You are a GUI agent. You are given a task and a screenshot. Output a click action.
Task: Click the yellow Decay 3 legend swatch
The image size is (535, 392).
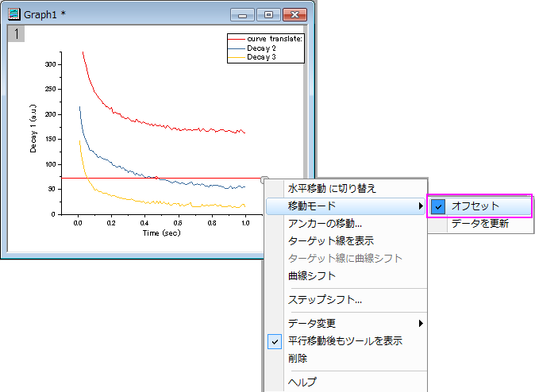pos(237,58)
